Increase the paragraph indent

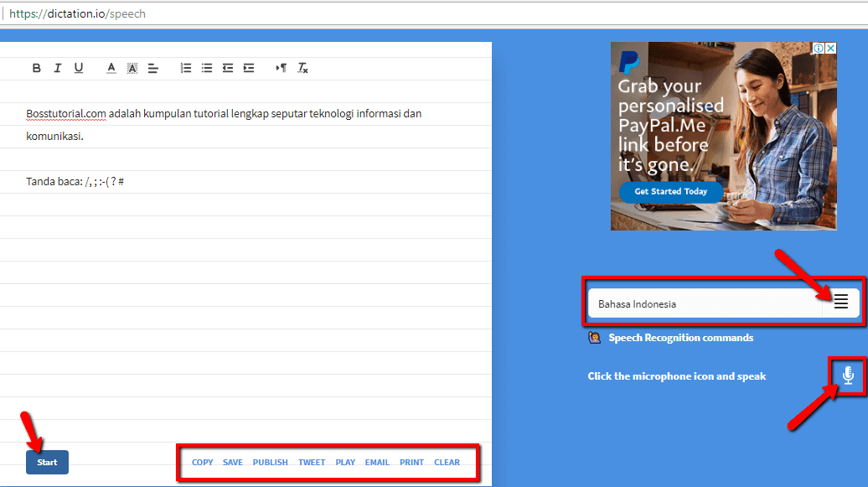[x=248, y=68]
